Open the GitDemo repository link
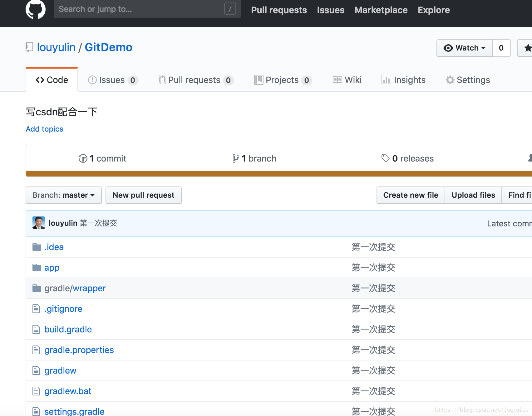 (109, 47)
